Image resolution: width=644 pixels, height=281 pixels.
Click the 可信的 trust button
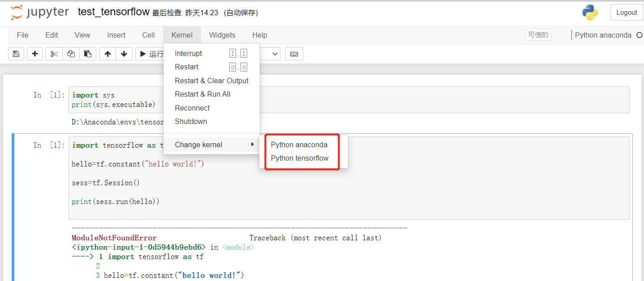[x=538, y=34]
